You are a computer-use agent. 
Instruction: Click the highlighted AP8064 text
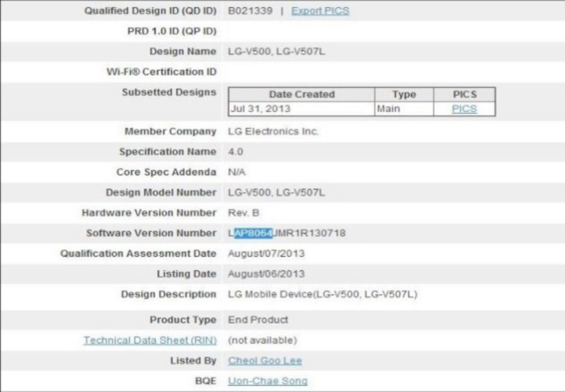pos(253,233)
